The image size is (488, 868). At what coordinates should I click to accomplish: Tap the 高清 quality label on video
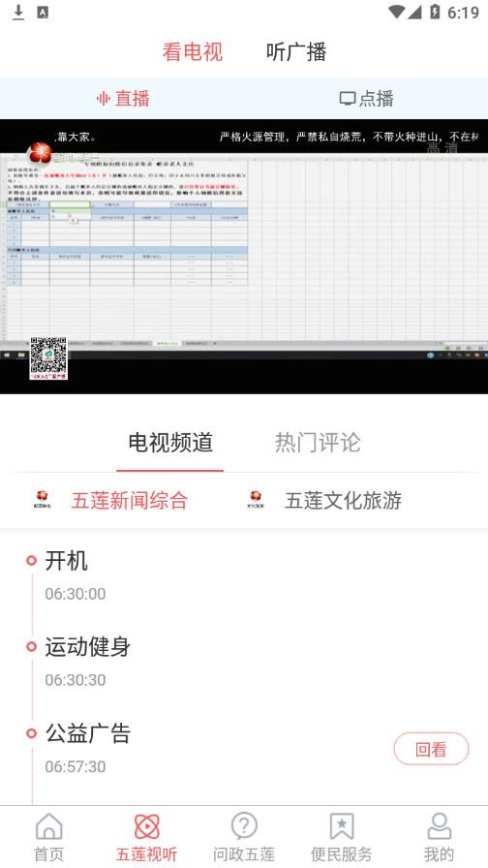pyautogui.click(x=442, y=149)
